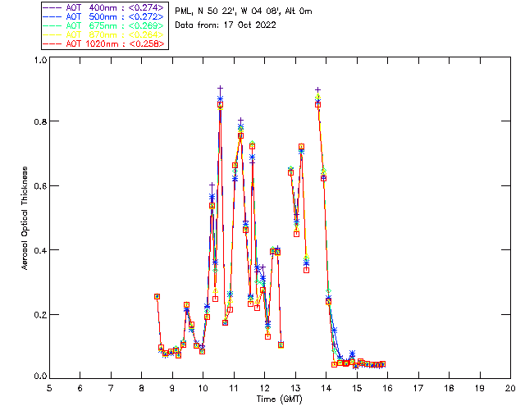Click the red dashed 1020nm legend line
525x420 pixels.
coord(52,43)
